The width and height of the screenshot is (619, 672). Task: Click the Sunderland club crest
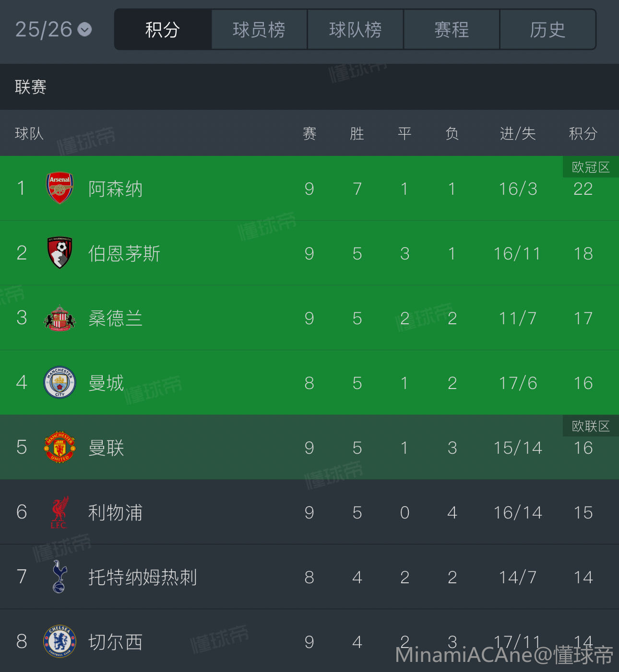pyautogui.click(x=60, y=318)
